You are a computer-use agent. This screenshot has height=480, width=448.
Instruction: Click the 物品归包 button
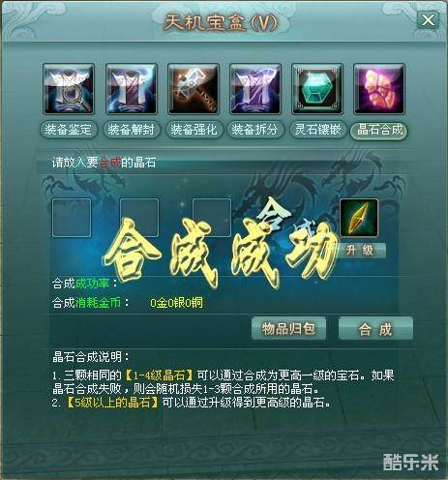[x=288, y=329]
